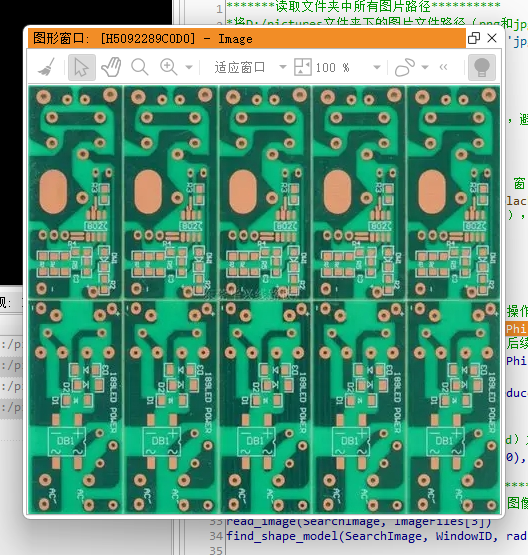528x555 pixels.
Task: Click the double chevron collapse toolbar button
Action: coord(443,67)
